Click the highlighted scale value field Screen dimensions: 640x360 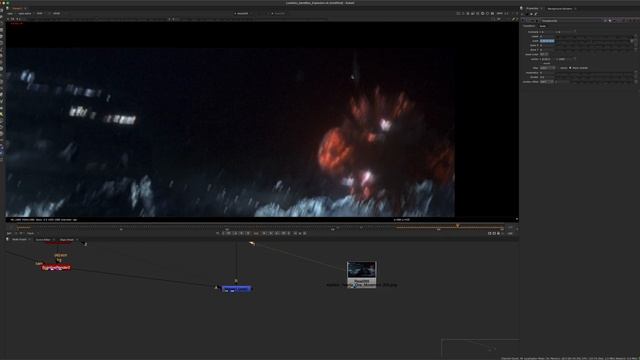click(547, 41)
